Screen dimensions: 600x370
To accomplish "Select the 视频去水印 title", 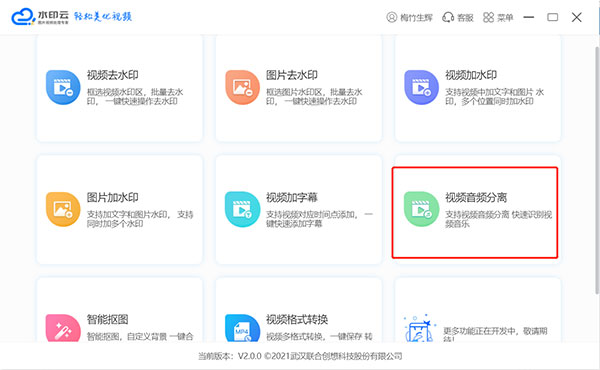I will pos(112,75).
